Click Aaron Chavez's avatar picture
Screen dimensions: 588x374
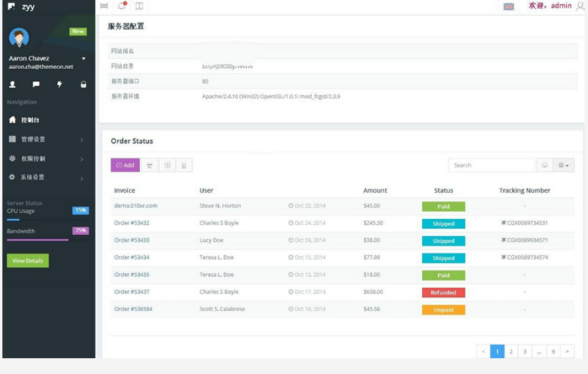coord(19,37)
